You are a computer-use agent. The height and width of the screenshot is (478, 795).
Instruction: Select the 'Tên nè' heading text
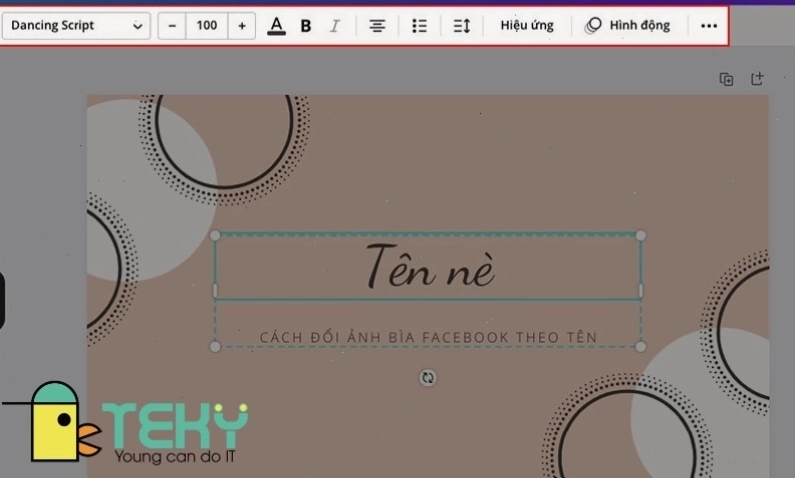click(430, 267)
